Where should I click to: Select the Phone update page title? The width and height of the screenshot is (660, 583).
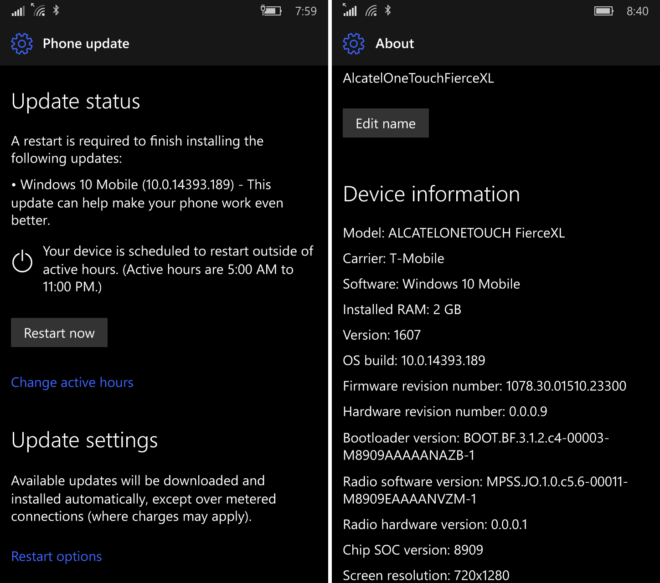tap(86, 44)
